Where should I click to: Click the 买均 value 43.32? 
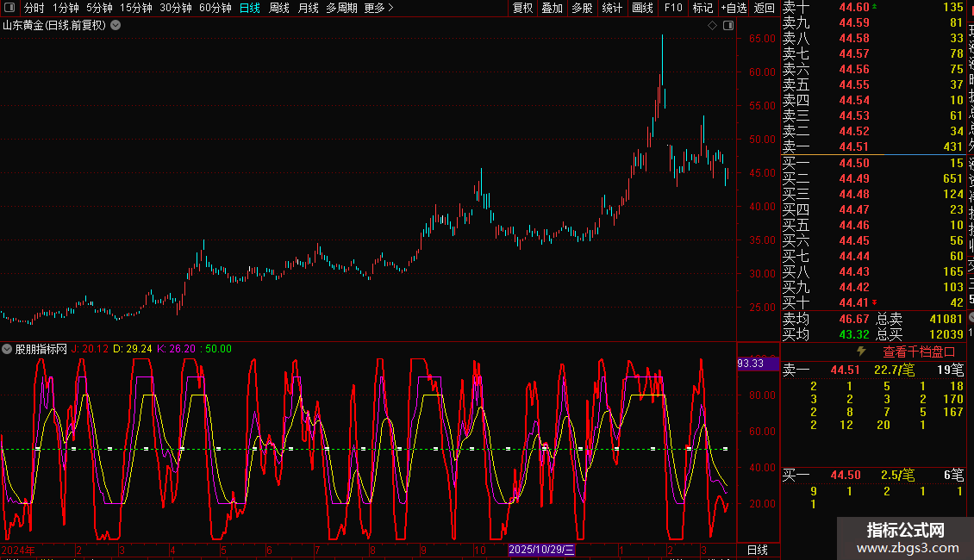854,334
